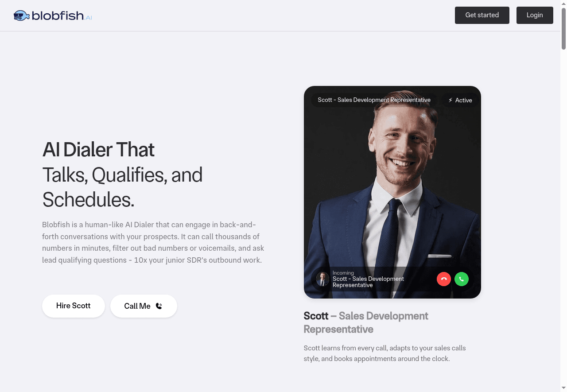Click Scott's small avatar in the incoming call bar
This screenshot has width=567, height=392.
[323, 279]
